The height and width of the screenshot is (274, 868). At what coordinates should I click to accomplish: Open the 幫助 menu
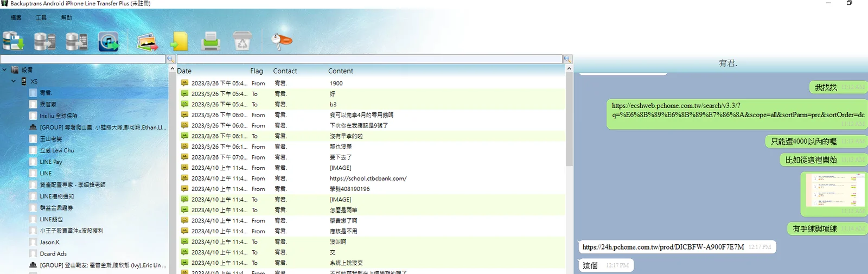pos(66,18)
